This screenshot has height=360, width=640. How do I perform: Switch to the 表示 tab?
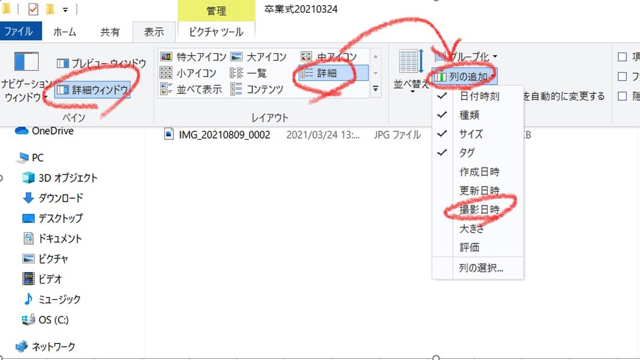coord(154,32)
